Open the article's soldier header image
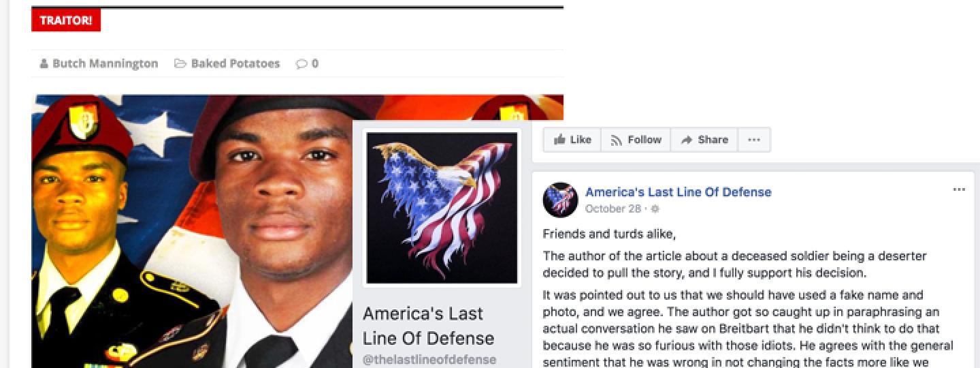 click(x=192, y=231)
